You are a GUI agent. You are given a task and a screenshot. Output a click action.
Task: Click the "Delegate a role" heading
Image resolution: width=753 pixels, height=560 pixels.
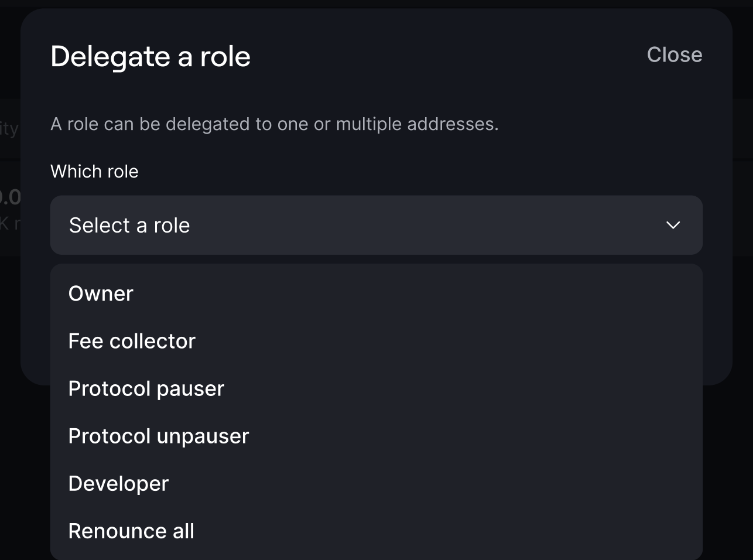[x=150, y=57]
